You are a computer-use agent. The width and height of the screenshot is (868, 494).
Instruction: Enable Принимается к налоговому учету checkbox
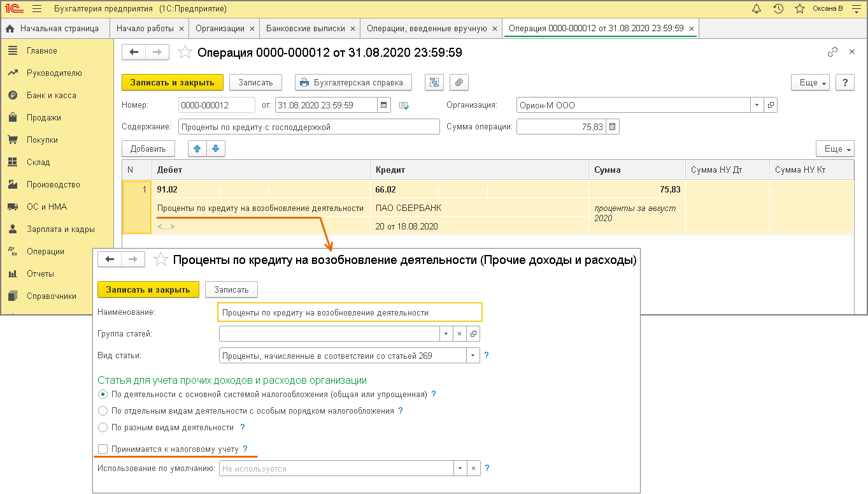[x=103, y=449]
